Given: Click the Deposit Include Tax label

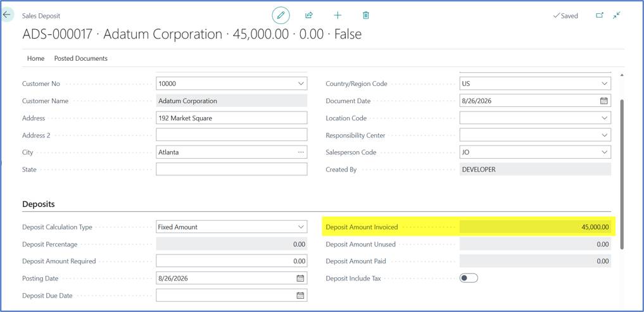Looking at the screenshot, I should click(353, 278).
